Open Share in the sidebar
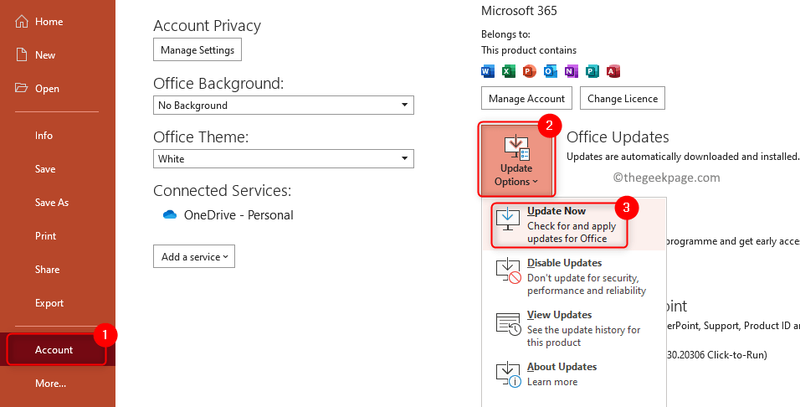 click(47, 269)
